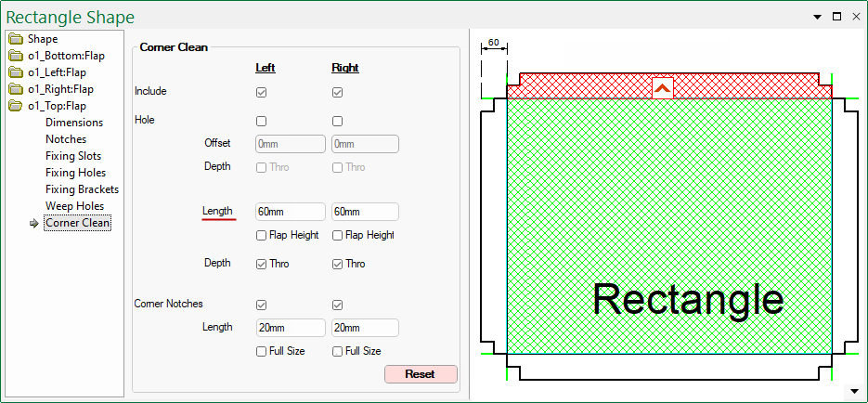Click the arrow marker beside Corner Clean
868x403 pixels.
point(34,223)
